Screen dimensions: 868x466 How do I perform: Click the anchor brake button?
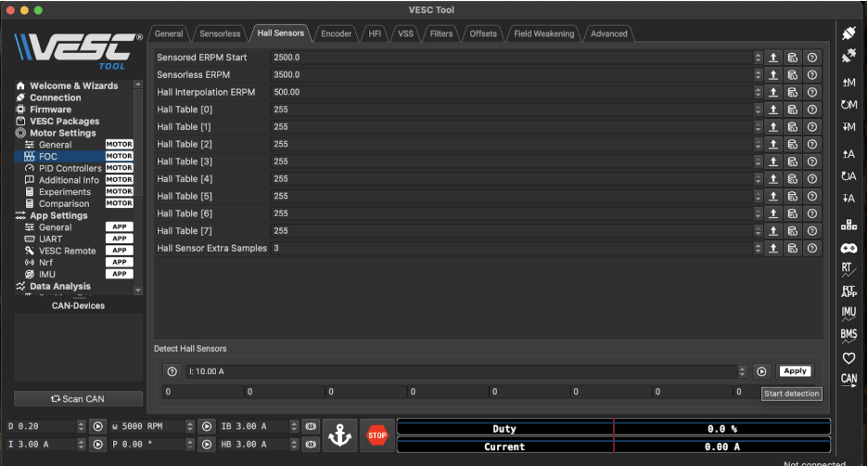tap(339, 435)
